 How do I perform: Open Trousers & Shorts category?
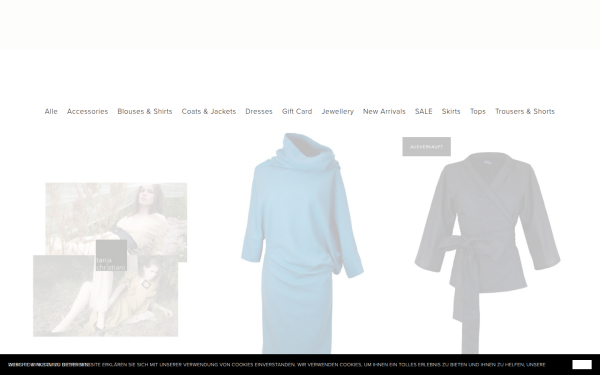coord(525,111)
